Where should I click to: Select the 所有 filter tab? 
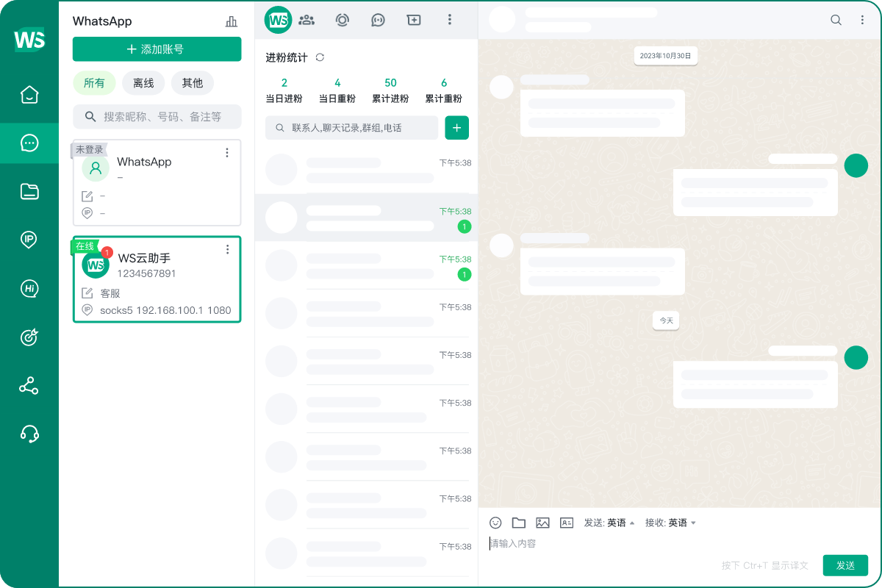coord(94,83)
